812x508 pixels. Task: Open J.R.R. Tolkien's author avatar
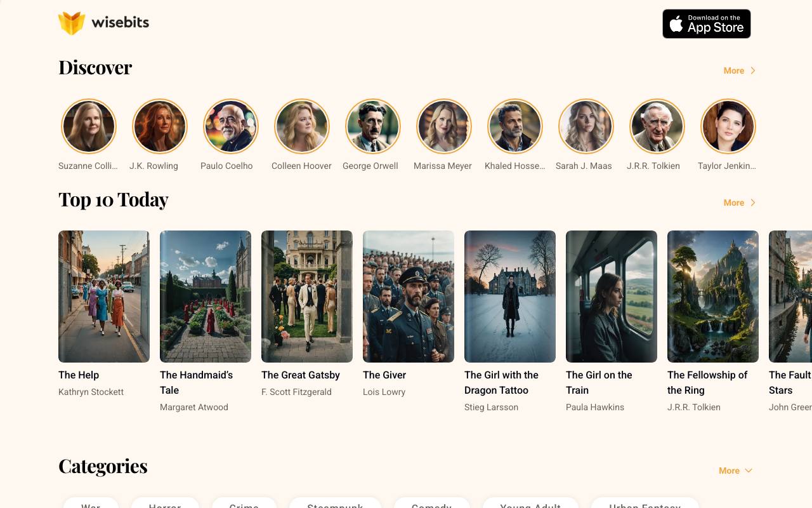click(657, 126)
